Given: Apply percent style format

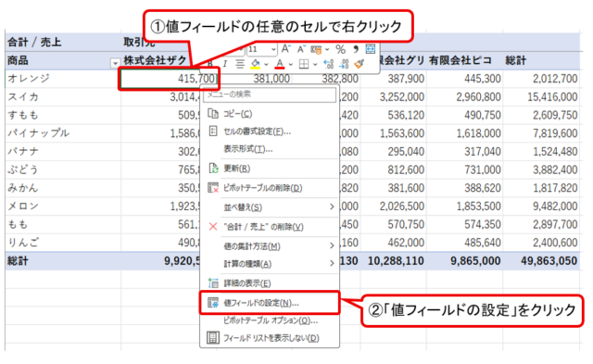Looking at the screenshot, I should click(x=340, y=49).
